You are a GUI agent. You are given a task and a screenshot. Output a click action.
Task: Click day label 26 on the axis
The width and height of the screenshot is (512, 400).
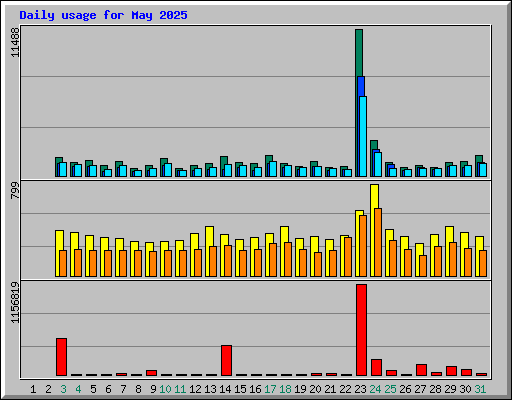(x=405, y=389)
